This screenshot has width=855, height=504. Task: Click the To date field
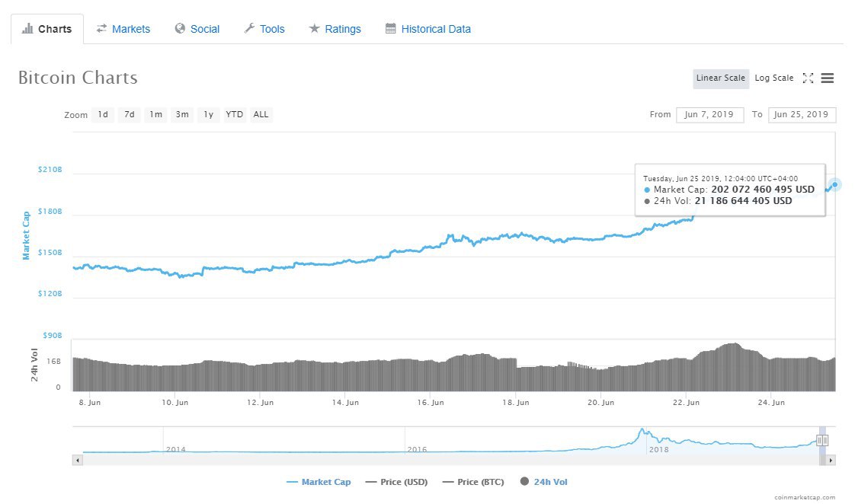click(x=802, y=114)
